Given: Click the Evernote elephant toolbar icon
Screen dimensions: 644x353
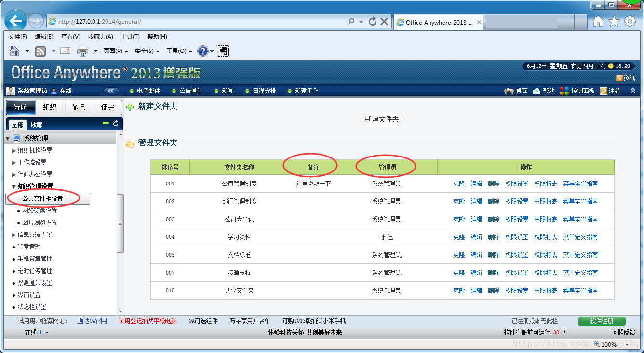Looking at the screenshot, I should point(223,51).
